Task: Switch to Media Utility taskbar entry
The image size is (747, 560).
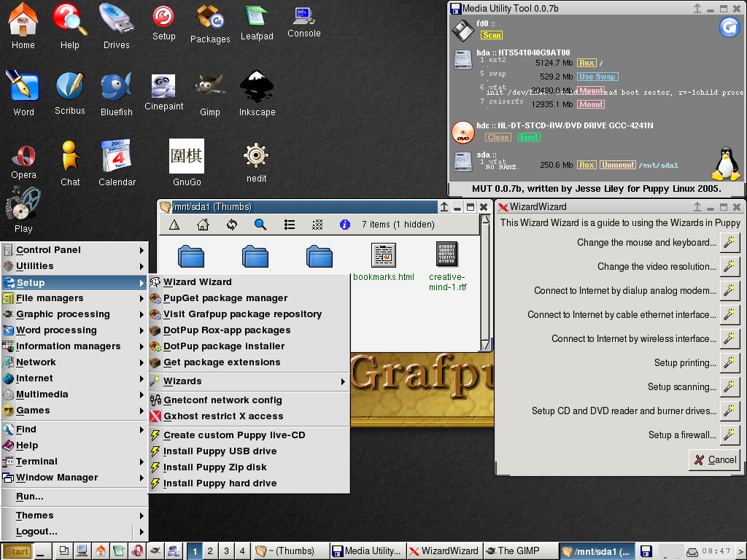Action: 368,551
